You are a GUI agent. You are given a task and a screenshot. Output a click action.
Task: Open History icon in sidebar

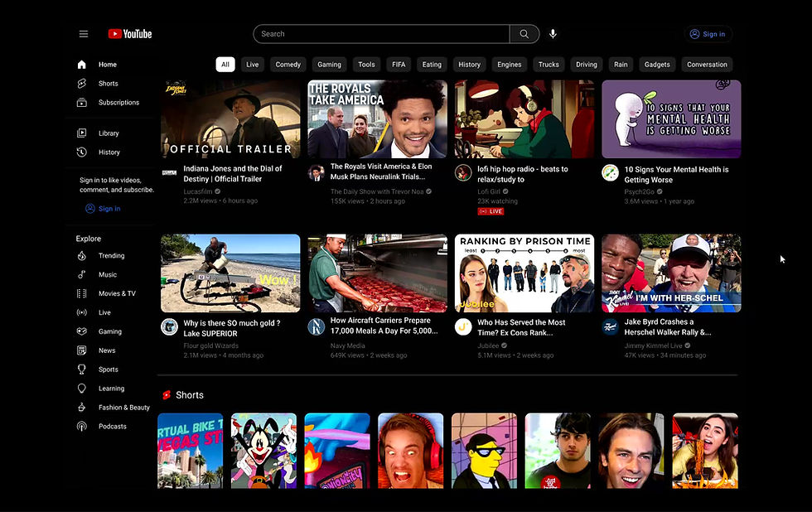[82, 152]
